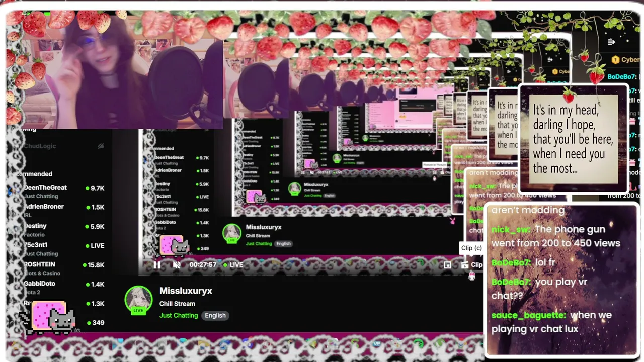Click the 'you play vr chat??' message
The image size is (644, 362).
[539, 289]
